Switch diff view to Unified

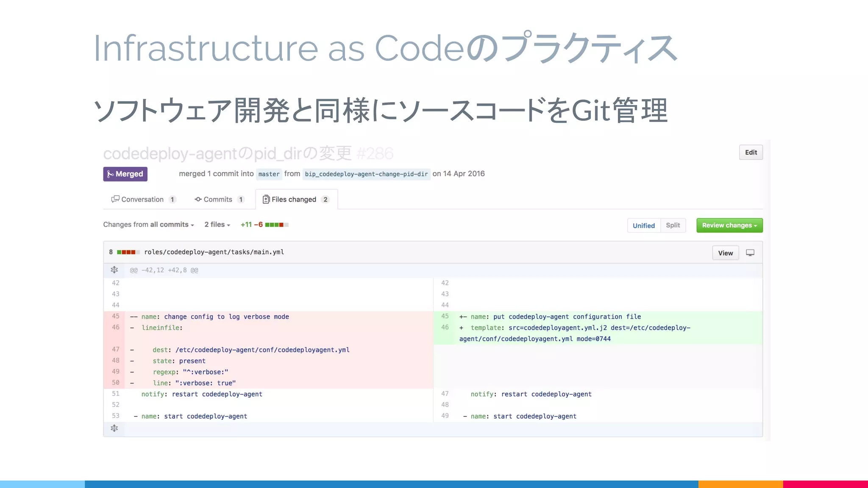click(x=643, y=225)
